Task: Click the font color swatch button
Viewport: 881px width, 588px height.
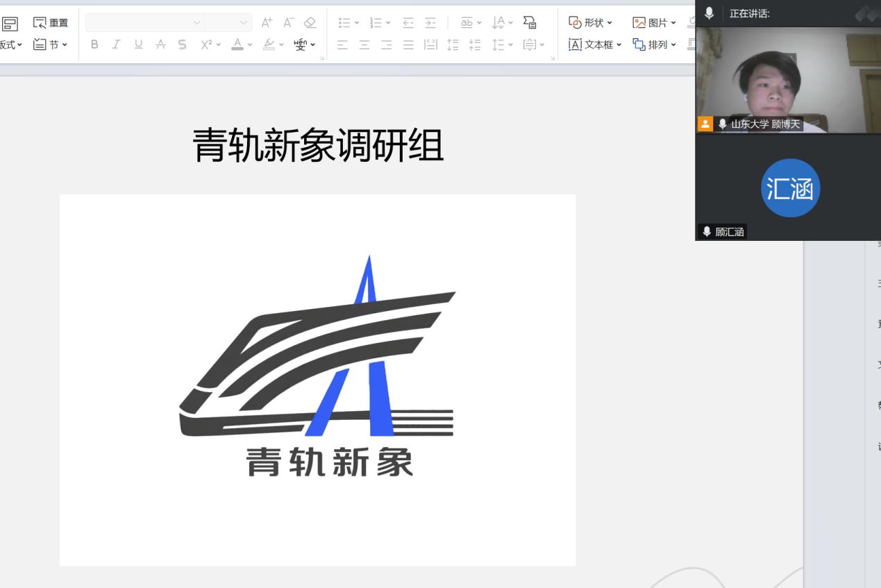Action: pos(237,44)
